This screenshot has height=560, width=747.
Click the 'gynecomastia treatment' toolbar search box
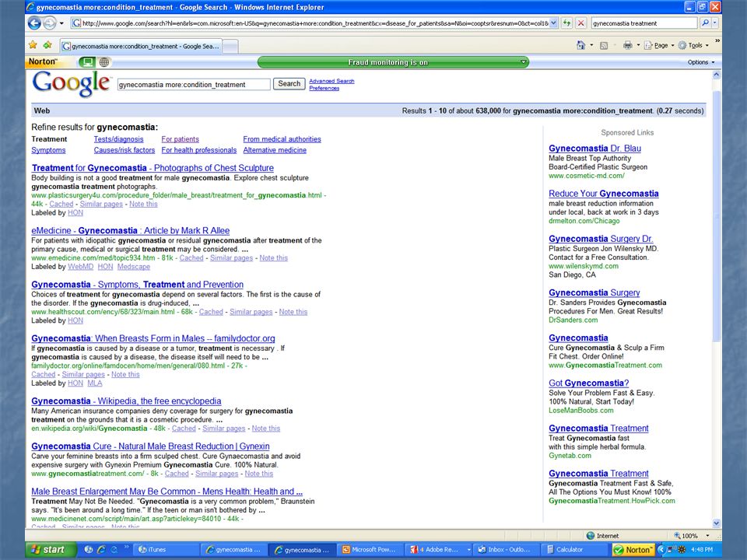pyautogui.click(x=644, y=23)
